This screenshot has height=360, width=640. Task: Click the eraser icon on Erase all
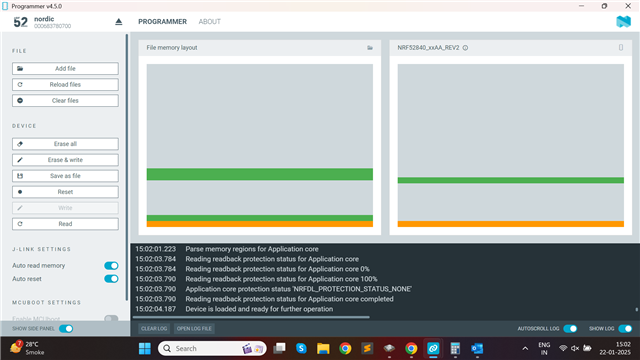20,144
